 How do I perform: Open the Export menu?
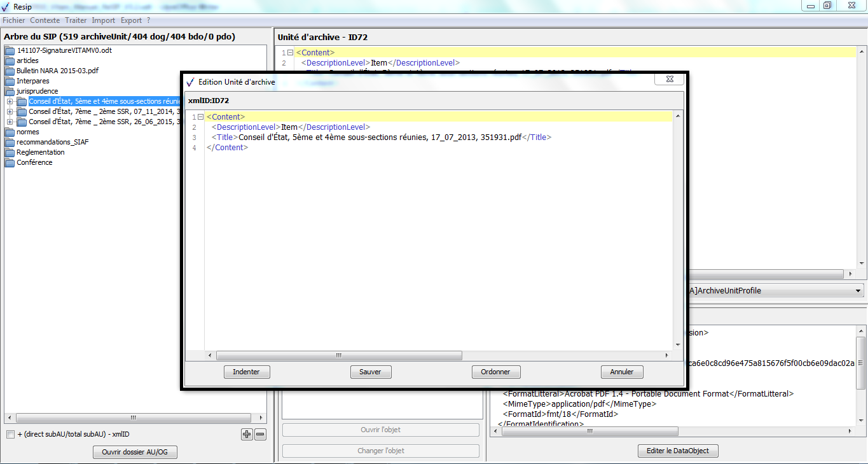point(132,20)
